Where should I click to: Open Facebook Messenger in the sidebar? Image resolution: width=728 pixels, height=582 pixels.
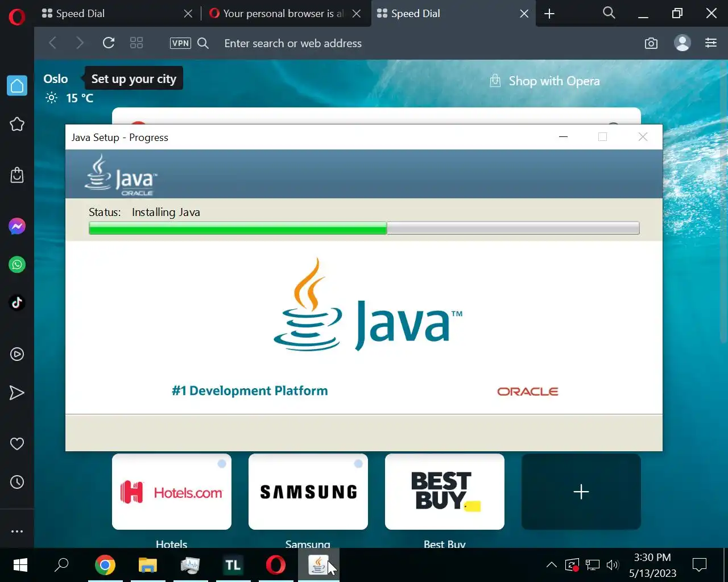[17, 226]
